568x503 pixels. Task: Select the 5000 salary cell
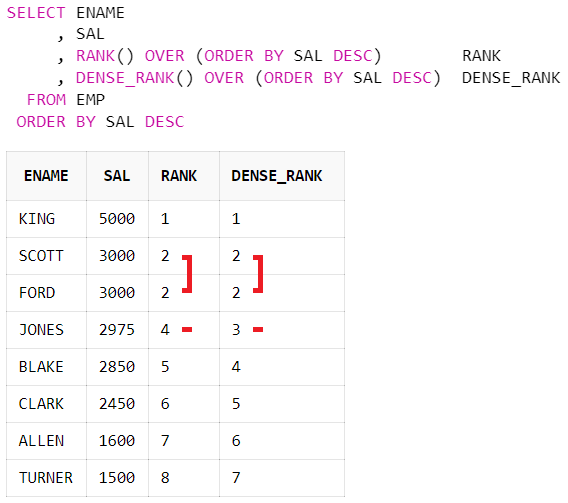point(117,219)
